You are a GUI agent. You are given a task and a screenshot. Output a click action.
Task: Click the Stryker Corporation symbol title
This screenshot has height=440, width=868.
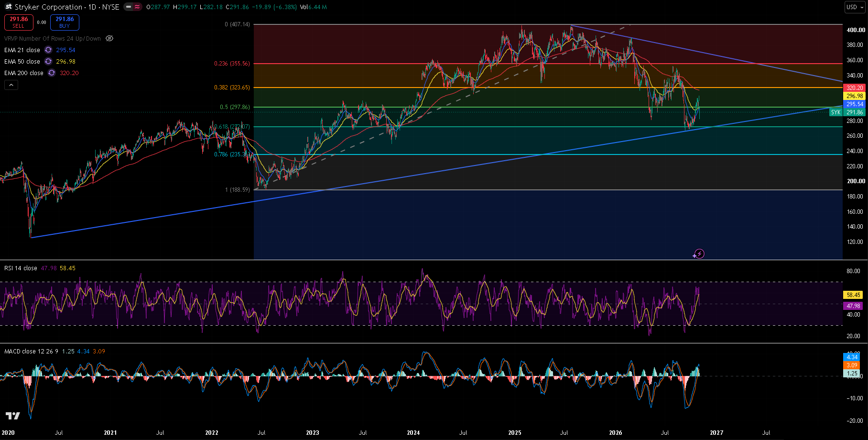tap(48, 7)
